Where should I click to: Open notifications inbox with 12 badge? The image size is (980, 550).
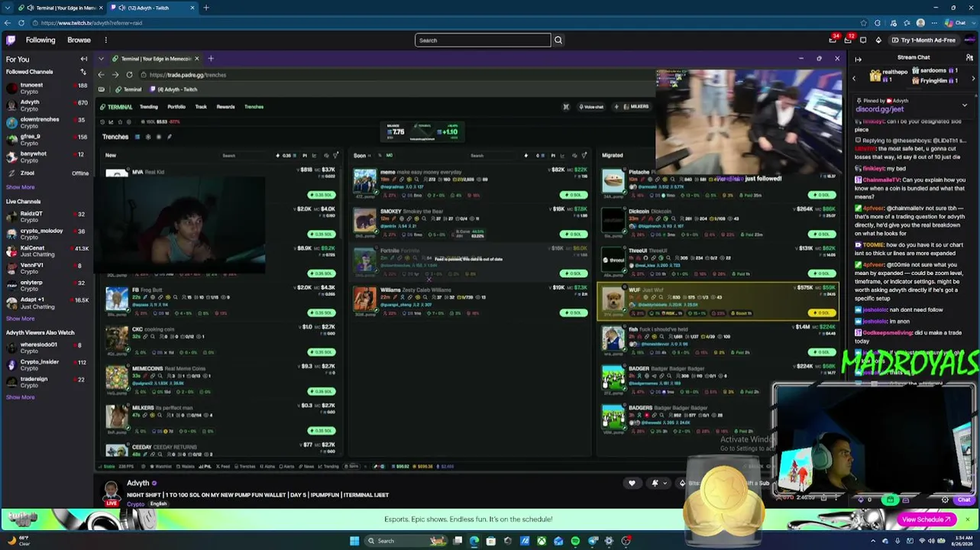pos(849,40)
